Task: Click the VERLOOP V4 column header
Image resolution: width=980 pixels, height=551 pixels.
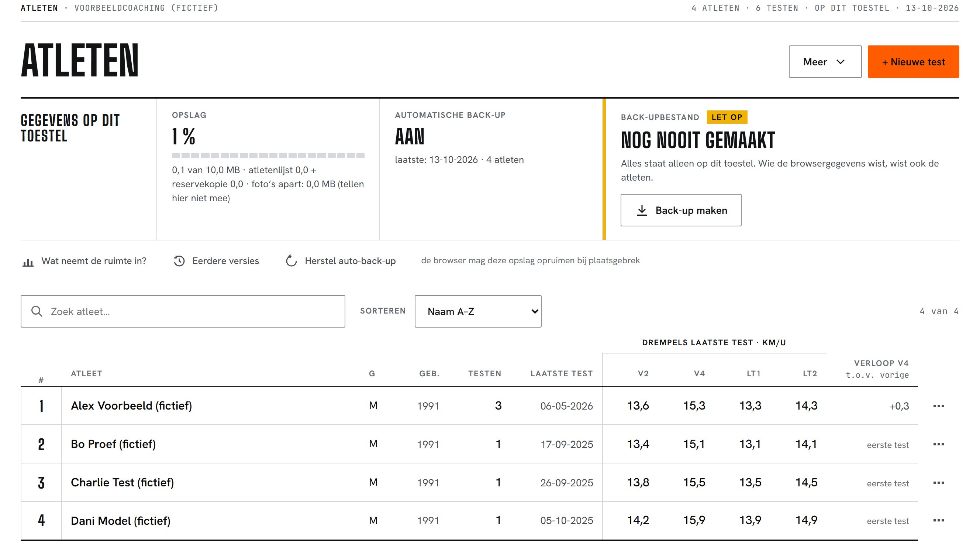Action: pyautogui.click(x=881, y=363)
